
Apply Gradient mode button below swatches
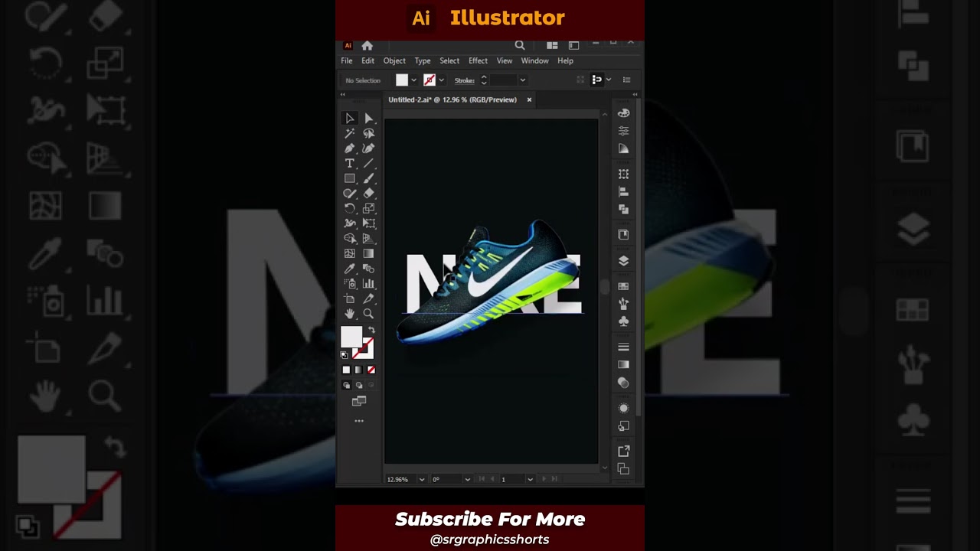[x=358, y=370]
